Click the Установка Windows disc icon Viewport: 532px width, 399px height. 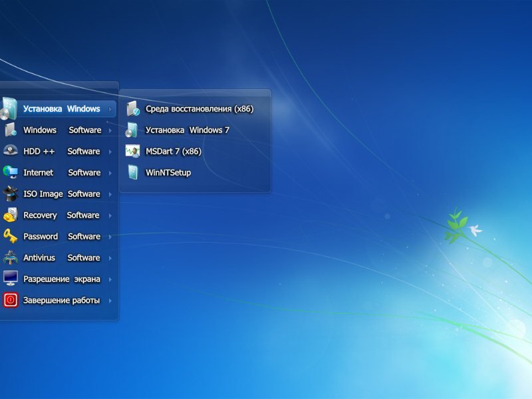9,108
